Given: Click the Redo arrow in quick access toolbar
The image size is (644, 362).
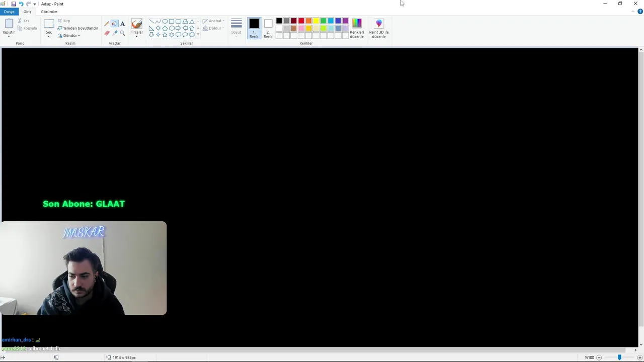Looking at the screenshot, I should (x=28, y=4).
